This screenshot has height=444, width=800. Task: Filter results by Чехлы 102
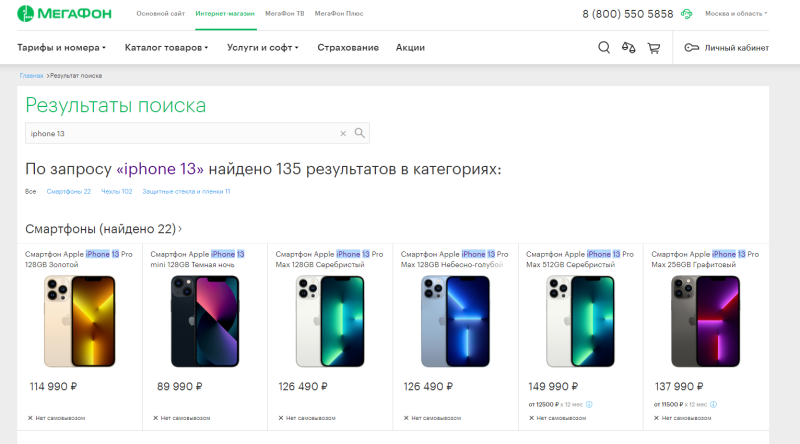116,191
